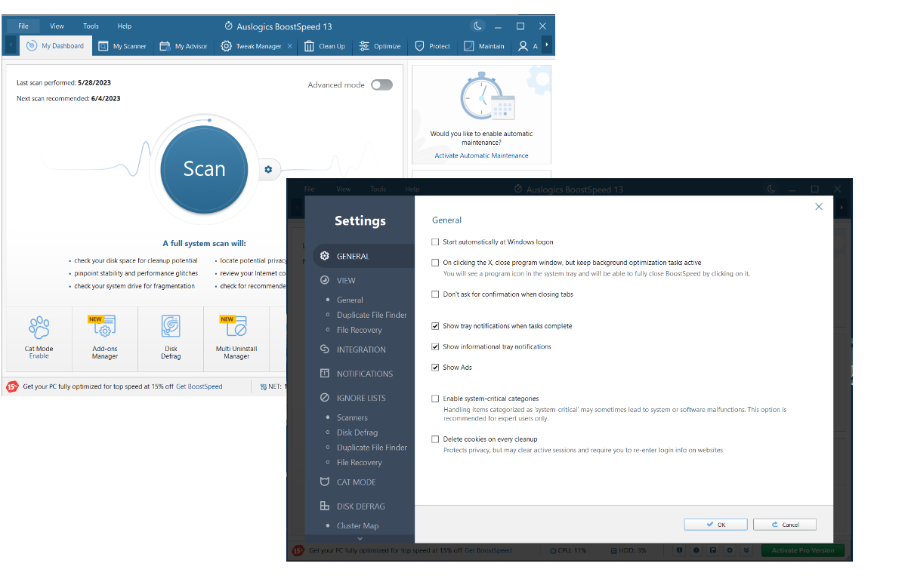Check Delete cookies on every cleanup
Viewport: 908px width, 588px height.
point(435,439)
